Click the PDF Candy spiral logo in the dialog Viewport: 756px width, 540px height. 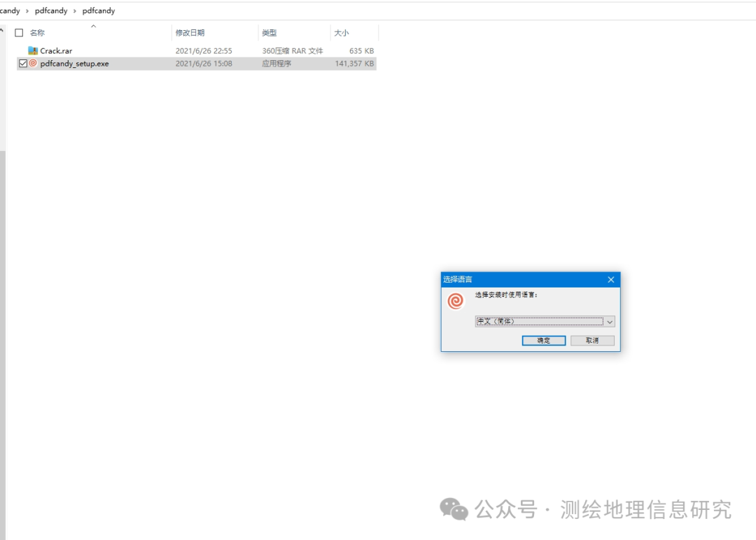[x=456, y=300]
